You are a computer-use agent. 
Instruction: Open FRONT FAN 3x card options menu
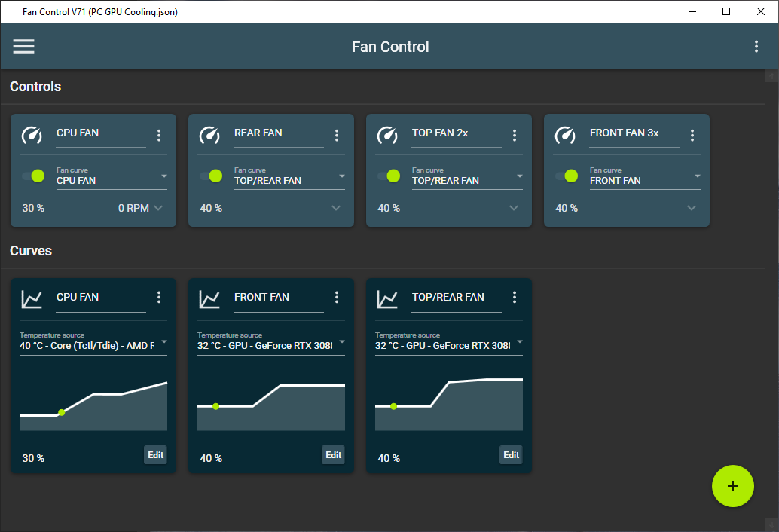[692, 135]
